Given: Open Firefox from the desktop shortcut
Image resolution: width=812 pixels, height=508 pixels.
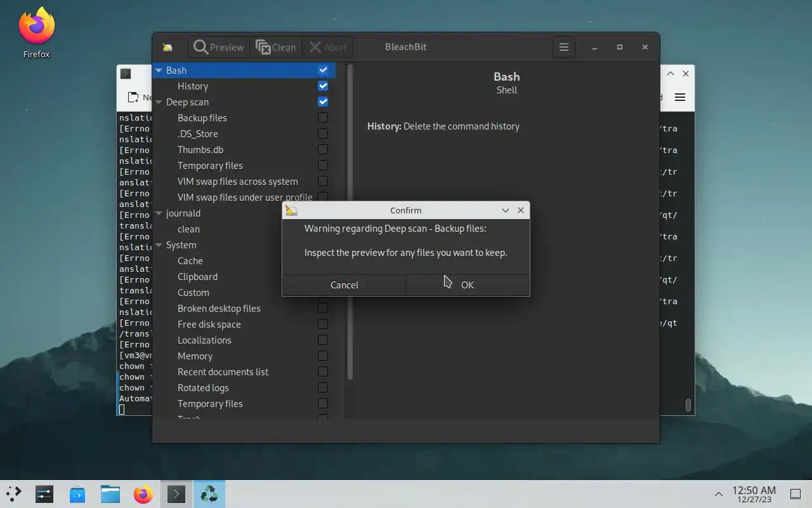Looking at the screenshot, I should 36,33.
